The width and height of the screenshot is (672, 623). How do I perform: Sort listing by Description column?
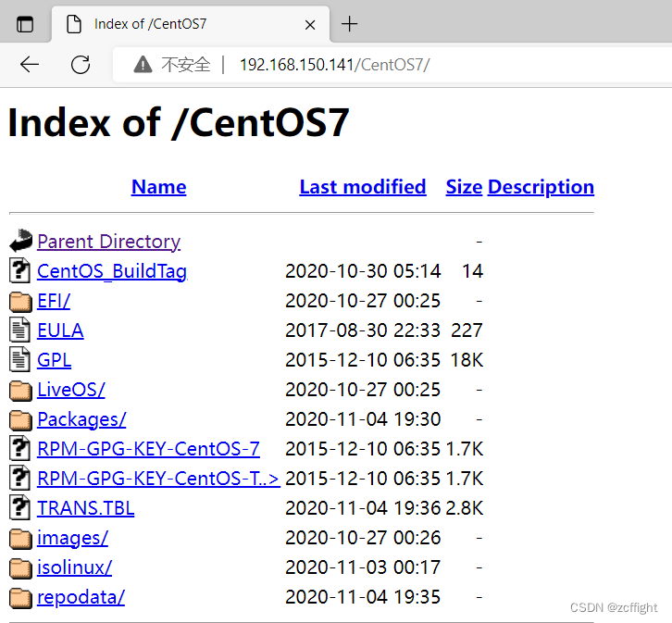click(541, 187)
